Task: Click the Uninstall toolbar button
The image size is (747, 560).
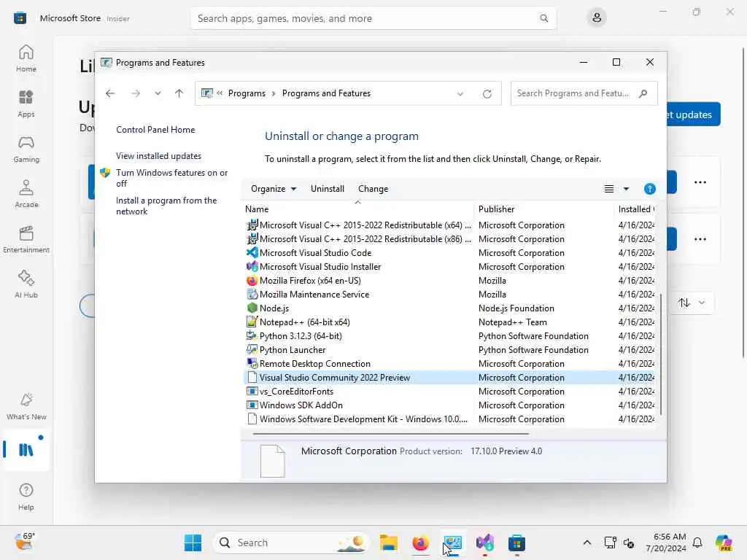Action: (328, 189)
